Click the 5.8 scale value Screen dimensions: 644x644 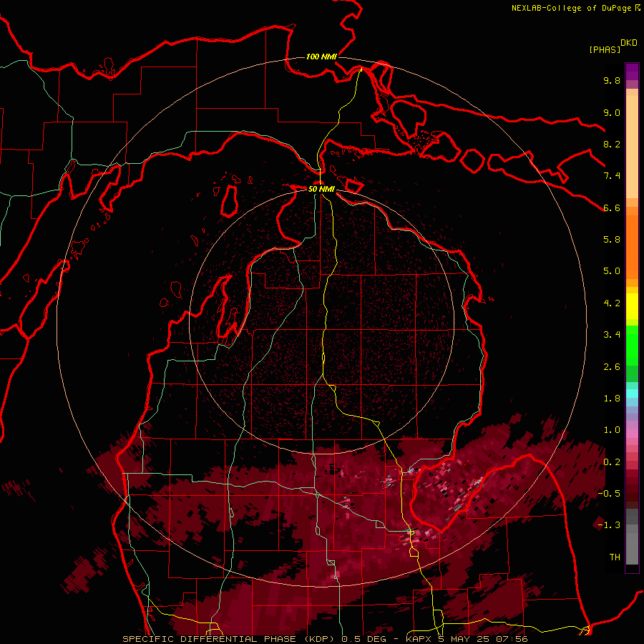click(x=612, y=240)
